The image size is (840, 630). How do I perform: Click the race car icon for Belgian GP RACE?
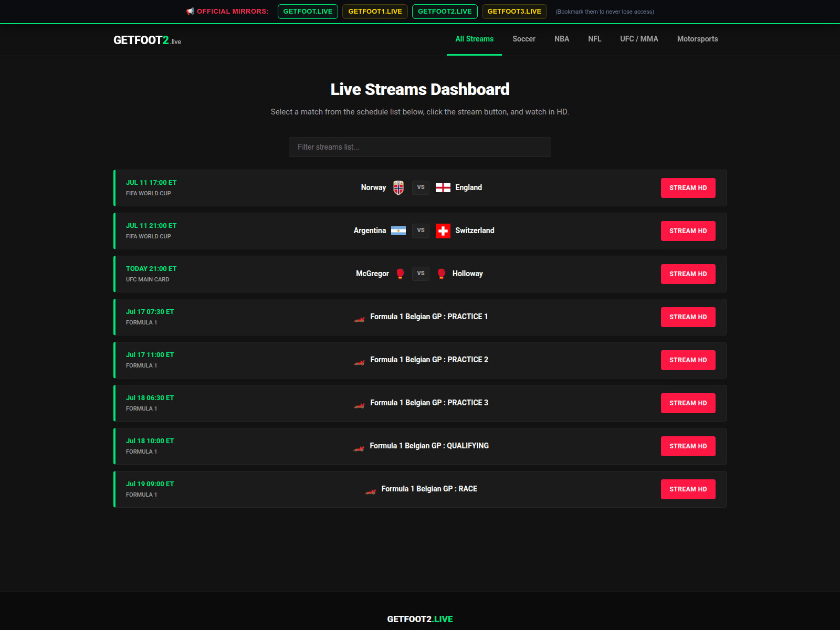pos(371,490)
